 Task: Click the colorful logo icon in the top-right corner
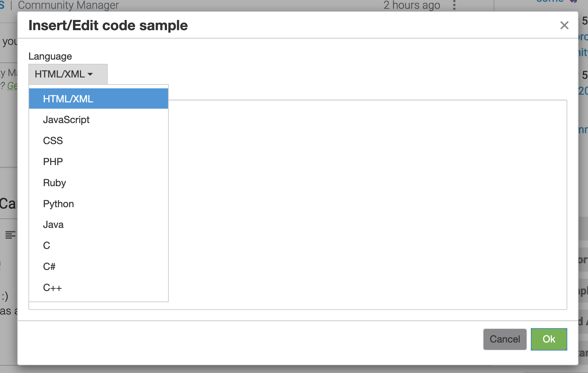573,2
